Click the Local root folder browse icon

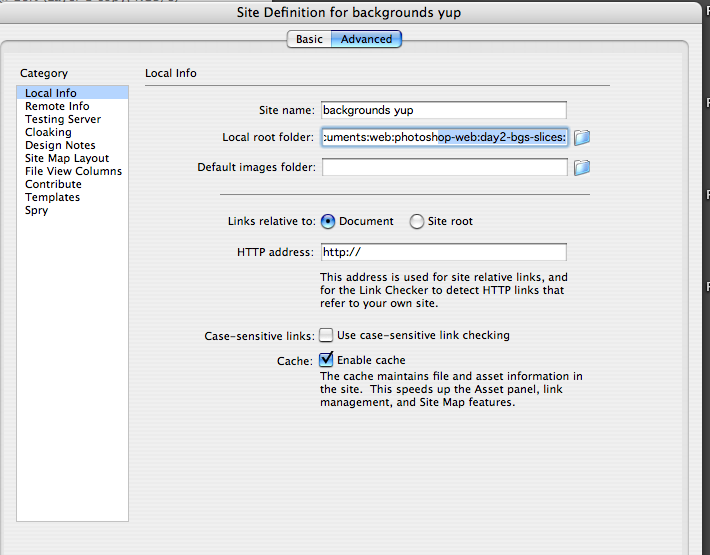click(582, 137)
